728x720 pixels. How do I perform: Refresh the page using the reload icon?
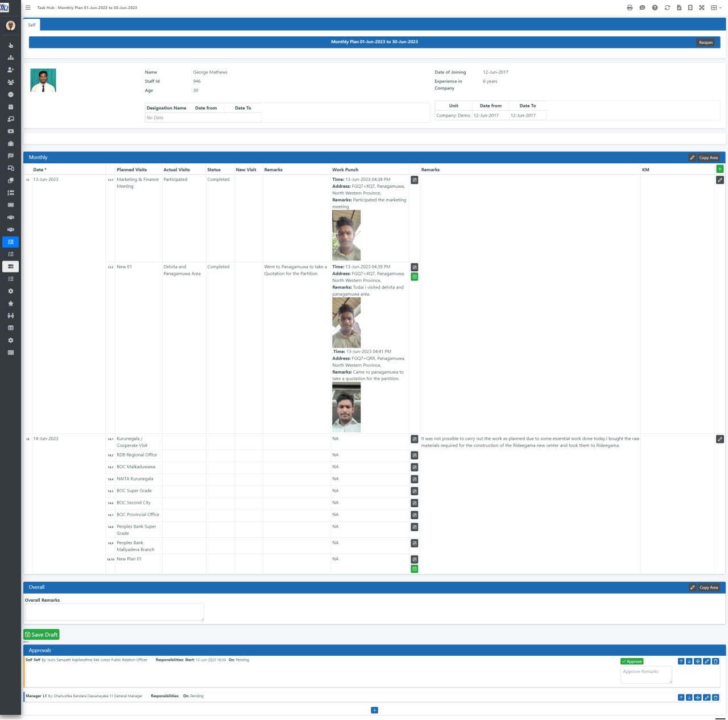(667, 7)
